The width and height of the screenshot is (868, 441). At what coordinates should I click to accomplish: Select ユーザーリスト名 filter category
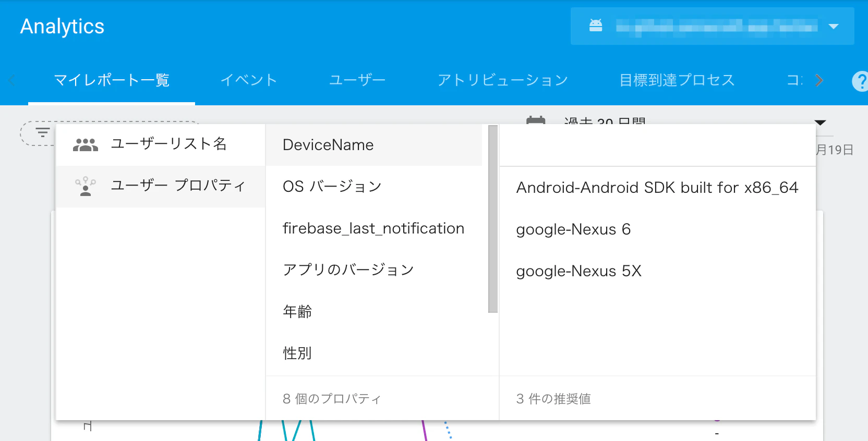tap(160, 145)
